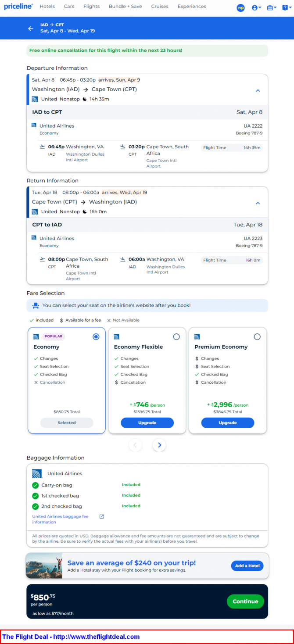
Task: Show next fare options arrow
Action: pos(159,445)
